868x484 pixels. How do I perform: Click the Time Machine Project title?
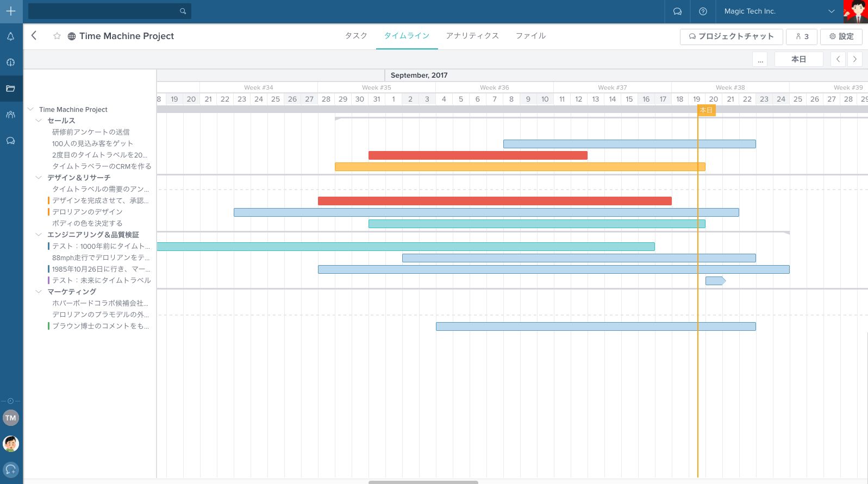coord(127,36)
